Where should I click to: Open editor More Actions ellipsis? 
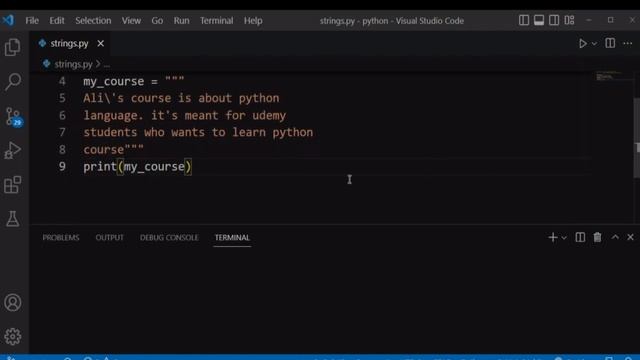628,43
